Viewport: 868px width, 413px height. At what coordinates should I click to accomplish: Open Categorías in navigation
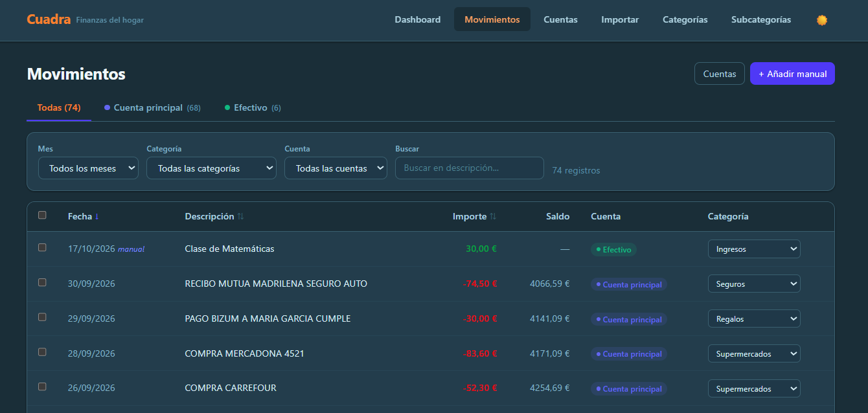coord(685,19)
